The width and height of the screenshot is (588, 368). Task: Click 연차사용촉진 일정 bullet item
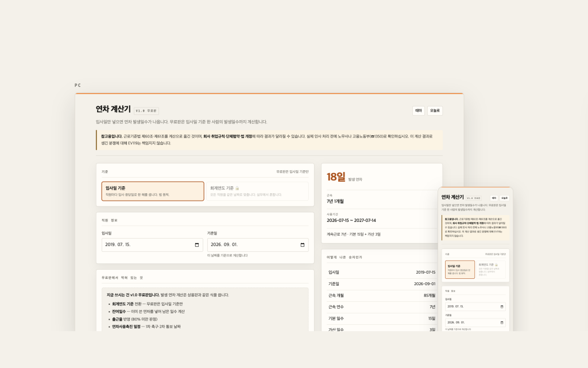click(146, 327)
